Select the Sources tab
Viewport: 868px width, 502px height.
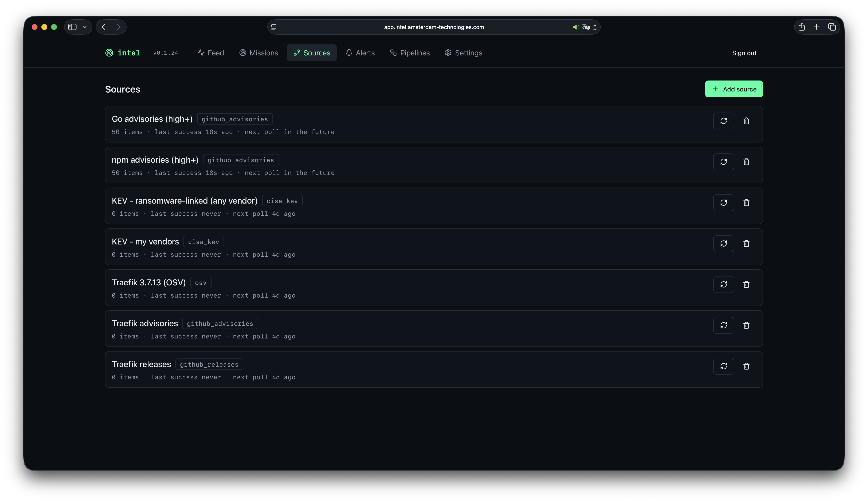[x=312, y=53]
